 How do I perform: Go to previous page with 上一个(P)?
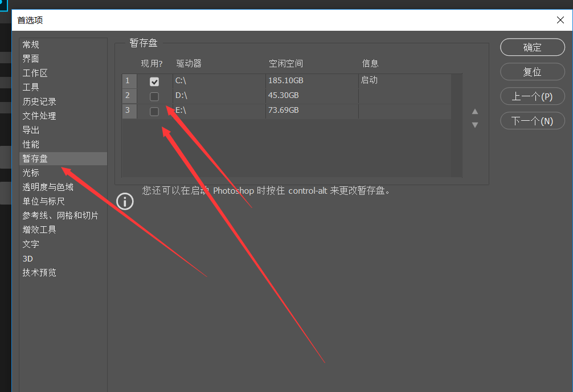(x=533, y=96)
